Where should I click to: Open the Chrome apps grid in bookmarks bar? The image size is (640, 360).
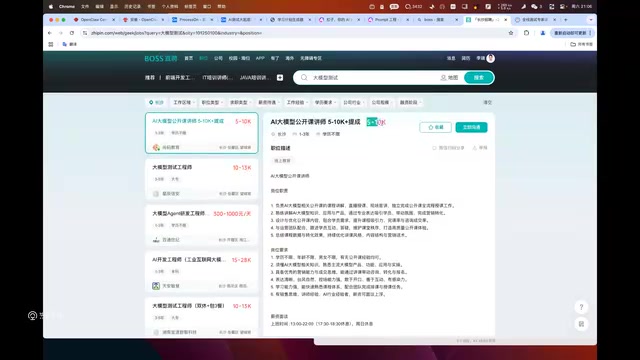click(x=51, y=44)
